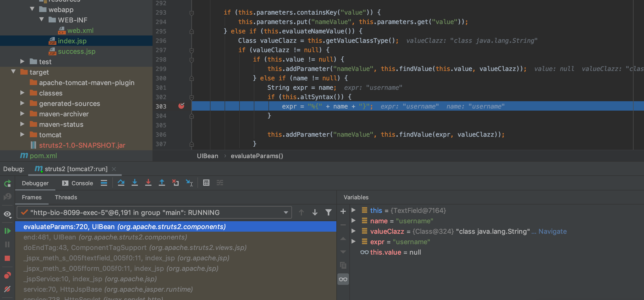Expand valueClazz variable node
This screenshot has width=644, height=300.
[x=354, y=231]
